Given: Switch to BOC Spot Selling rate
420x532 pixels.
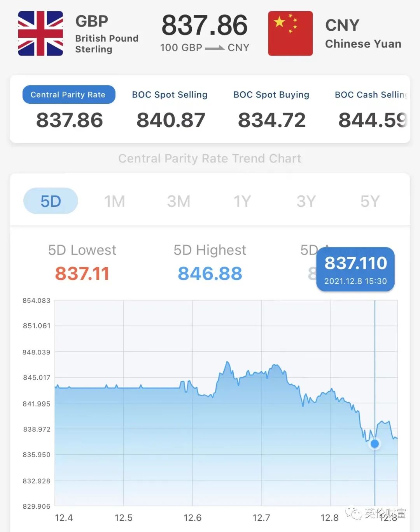Looking at the screenshot, I should [x=170, y=94].
